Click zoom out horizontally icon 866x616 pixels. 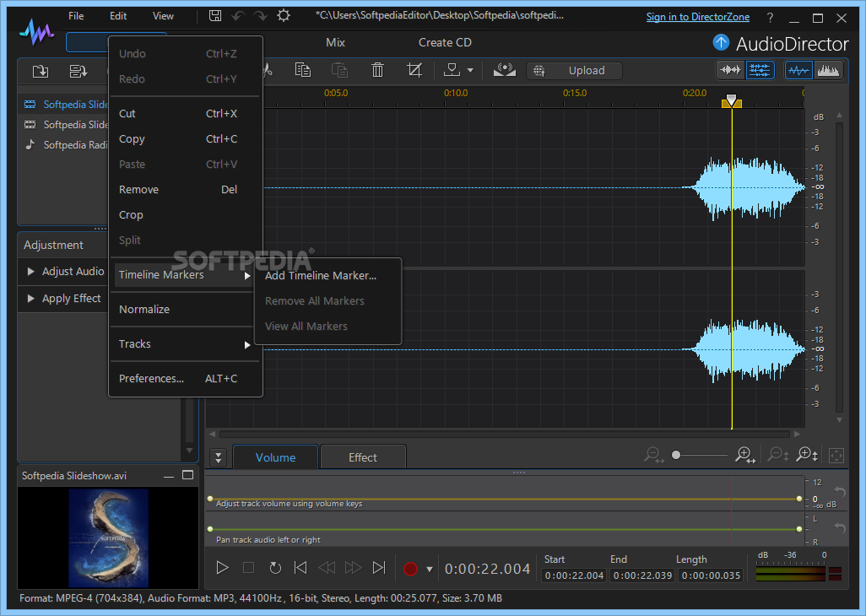coord(654,456)
